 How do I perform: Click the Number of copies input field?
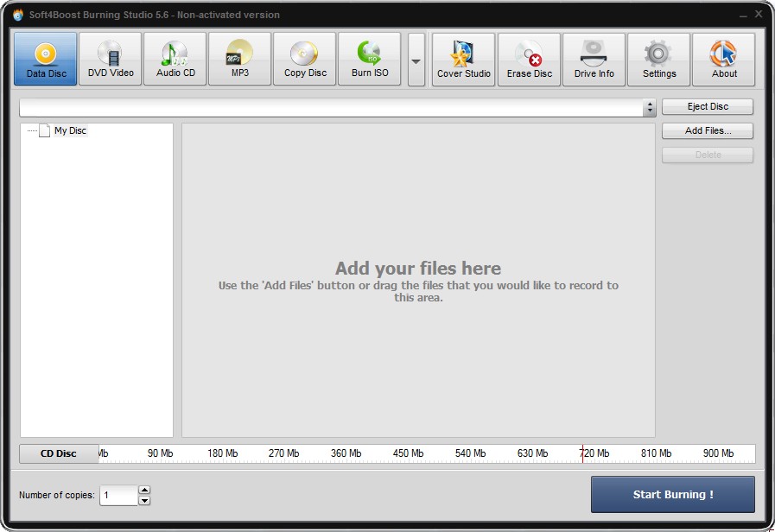118,495
